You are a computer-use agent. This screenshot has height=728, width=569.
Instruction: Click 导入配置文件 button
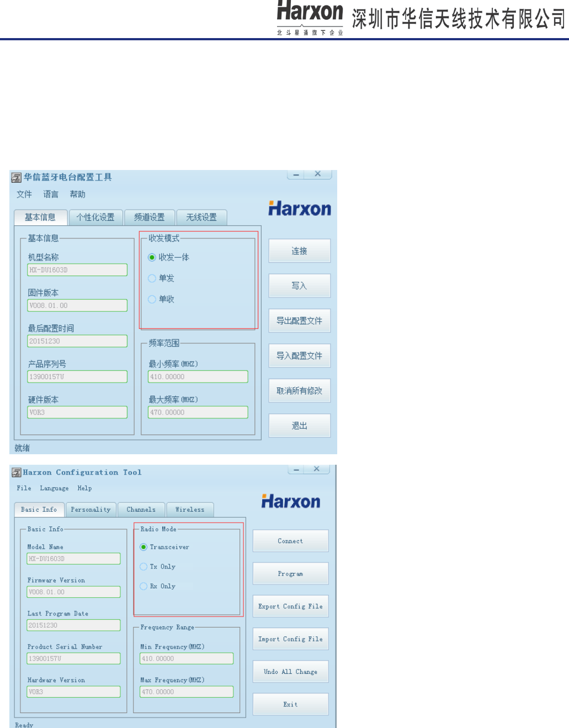tap(300, 356)
